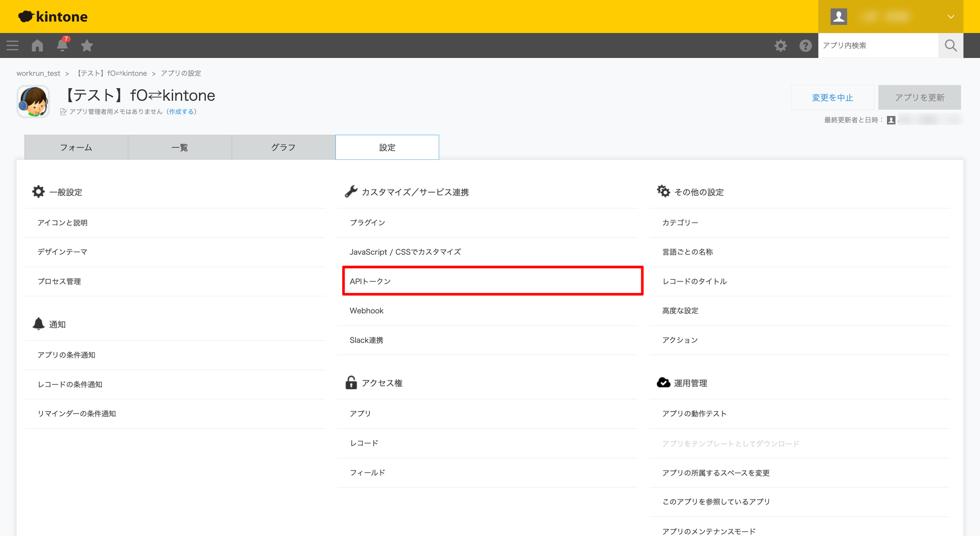
Task: Expand the user account dropdown
Action: [x=950, y=17]
